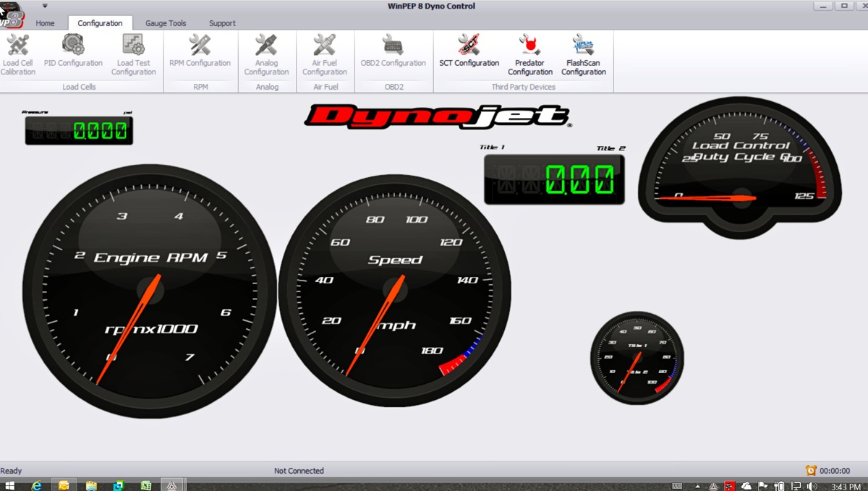Click the Title 1 / Title 2 digital display

click(554, 179)
